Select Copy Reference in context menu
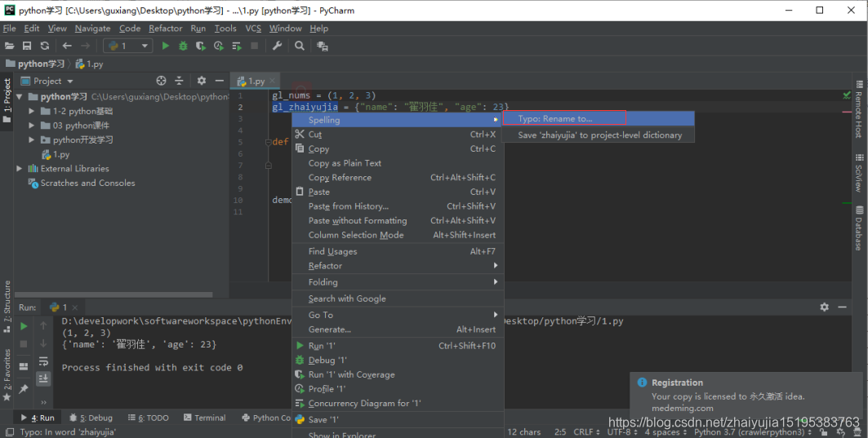Screen dimensions: 868x438 point(398,178)
